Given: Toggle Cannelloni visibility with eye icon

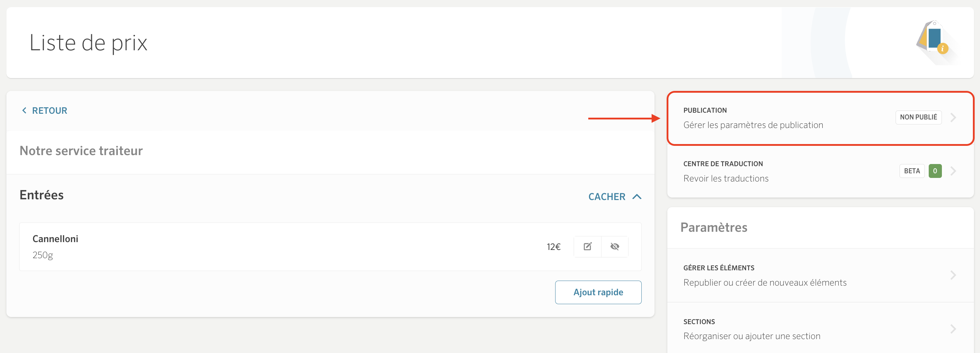Looking at the screenshot, I should point(614,247).
